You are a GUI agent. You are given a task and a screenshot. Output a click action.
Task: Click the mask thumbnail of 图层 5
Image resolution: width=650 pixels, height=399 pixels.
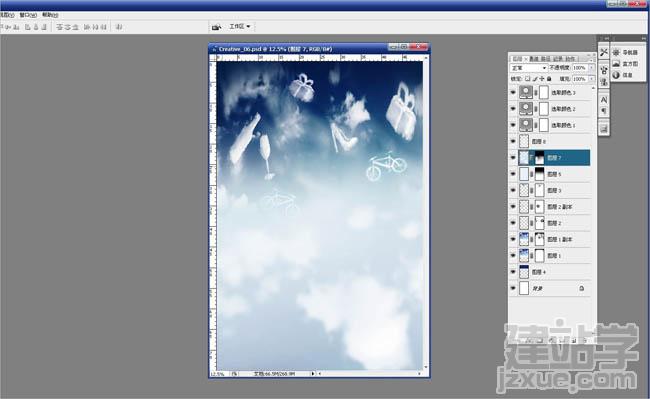coord(539,174)
